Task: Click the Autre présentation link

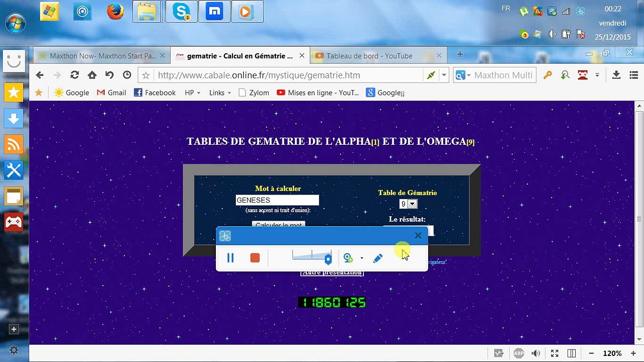Action: (x=332, y=273)
